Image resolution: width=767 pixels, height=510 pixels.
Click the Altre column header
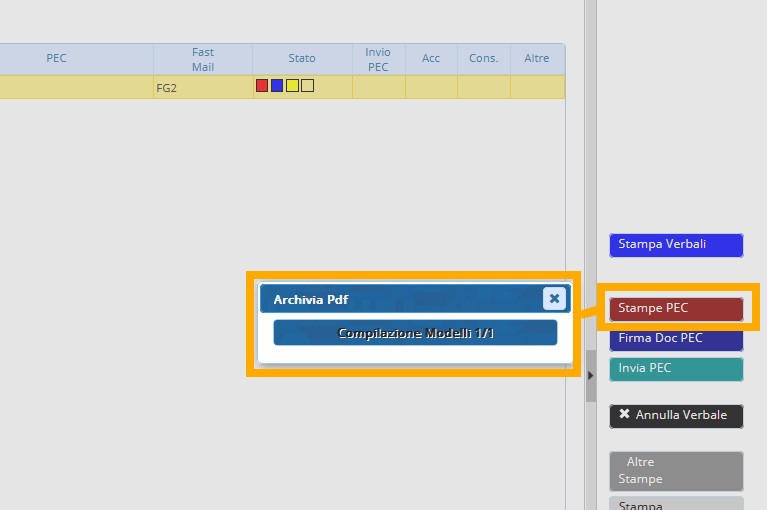coord(537,58)
